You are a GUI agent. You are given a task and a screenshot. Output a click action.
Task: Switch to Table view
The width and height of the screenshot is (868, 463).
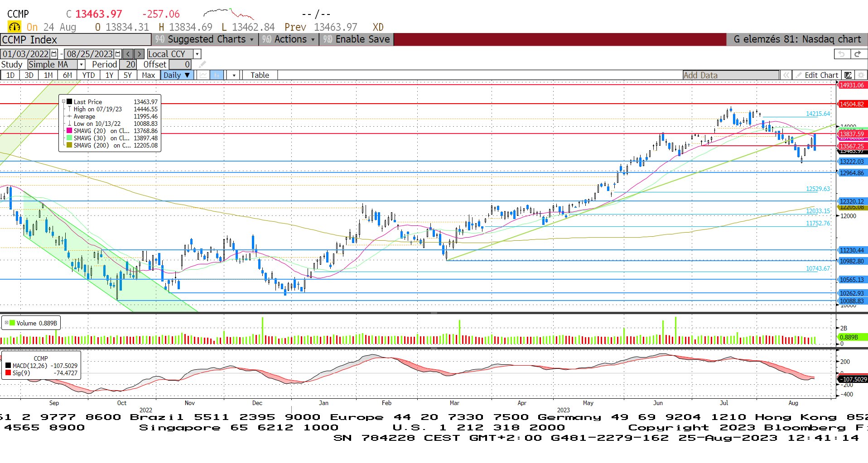tap(260, 75)
